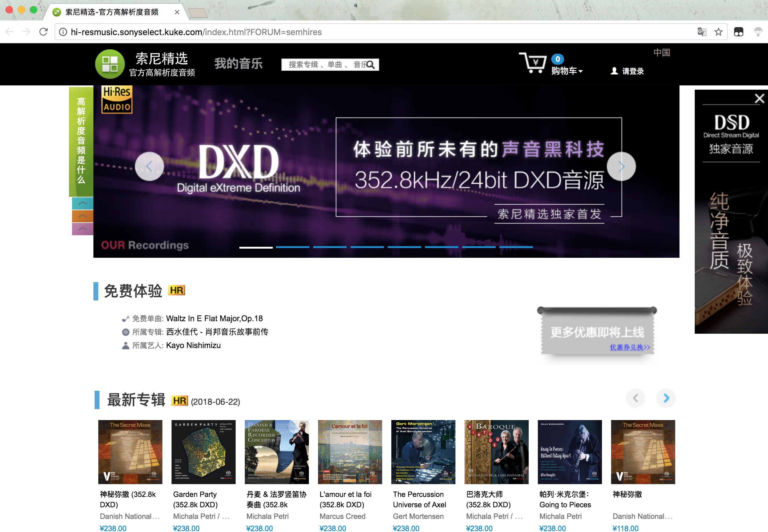Select the second carousel indicator bar

[293, 247]
